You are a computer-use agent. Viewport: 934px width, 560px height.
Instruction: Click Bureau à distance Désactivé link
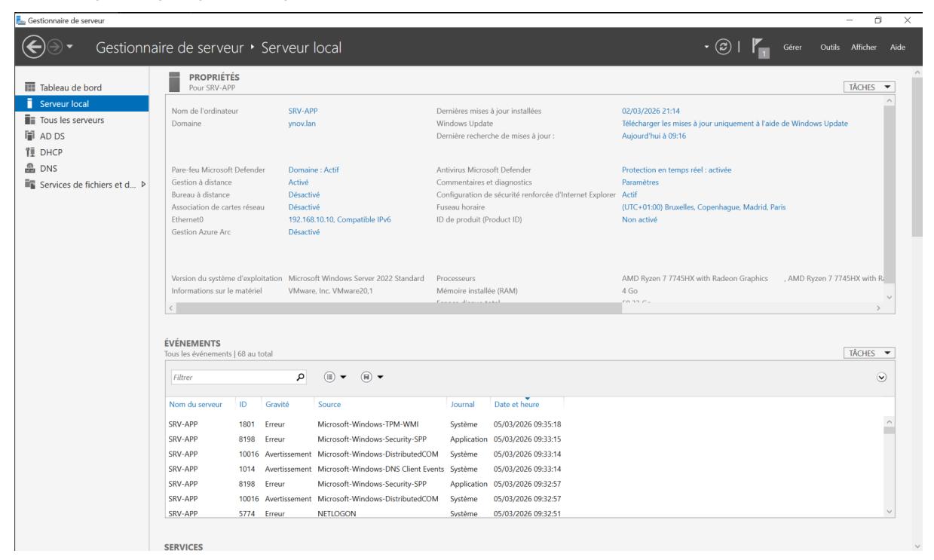[x=305, y=194]
